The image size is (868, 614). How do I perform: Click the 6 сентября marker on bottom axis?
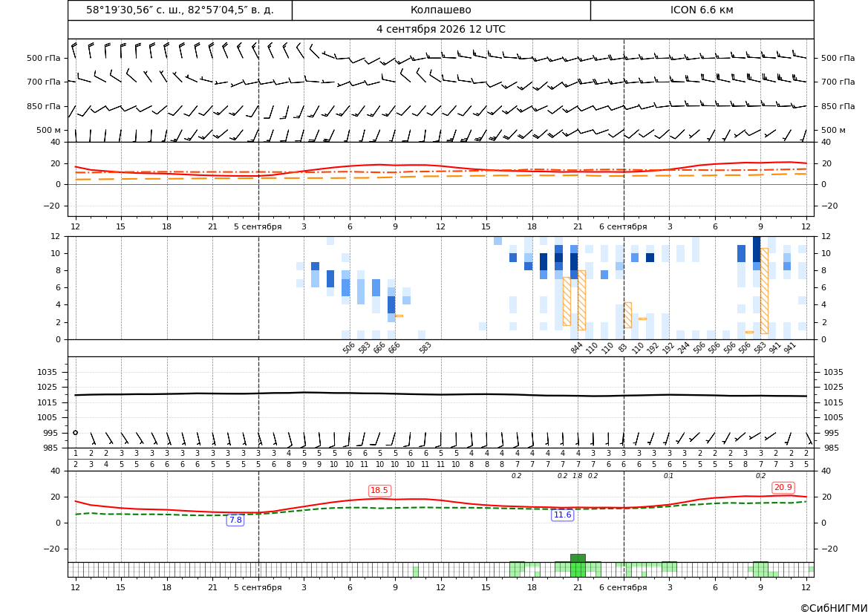pyautogui.click(x=623, y=587)
